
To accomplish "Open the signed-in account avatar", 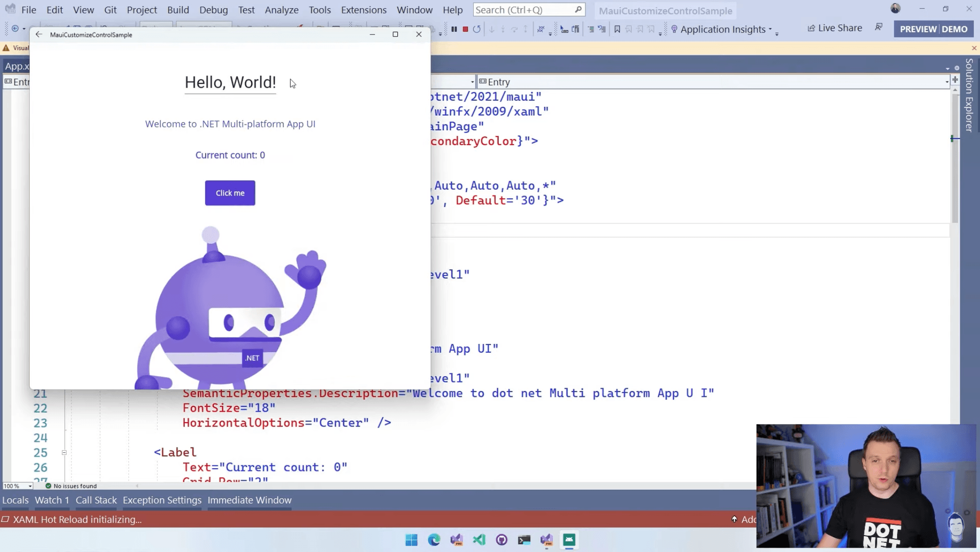I will point(895,9).
